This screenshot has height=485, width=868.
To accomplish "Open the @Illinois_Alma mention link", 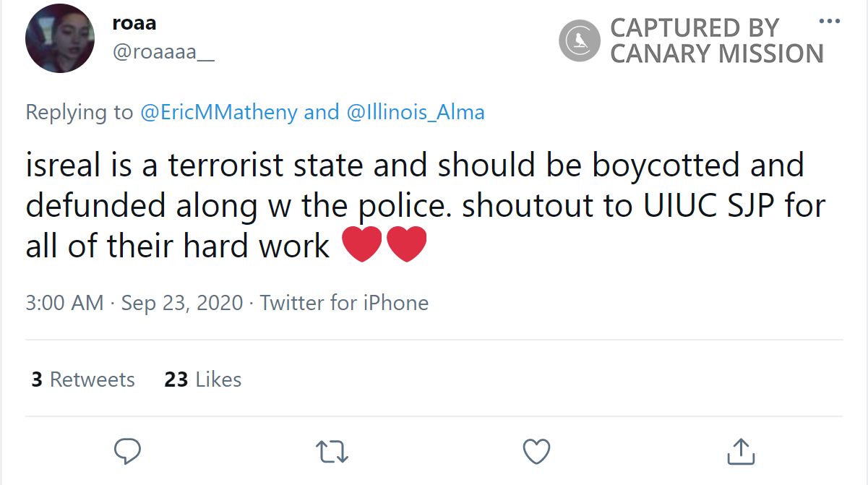I will tap(416, 113).
